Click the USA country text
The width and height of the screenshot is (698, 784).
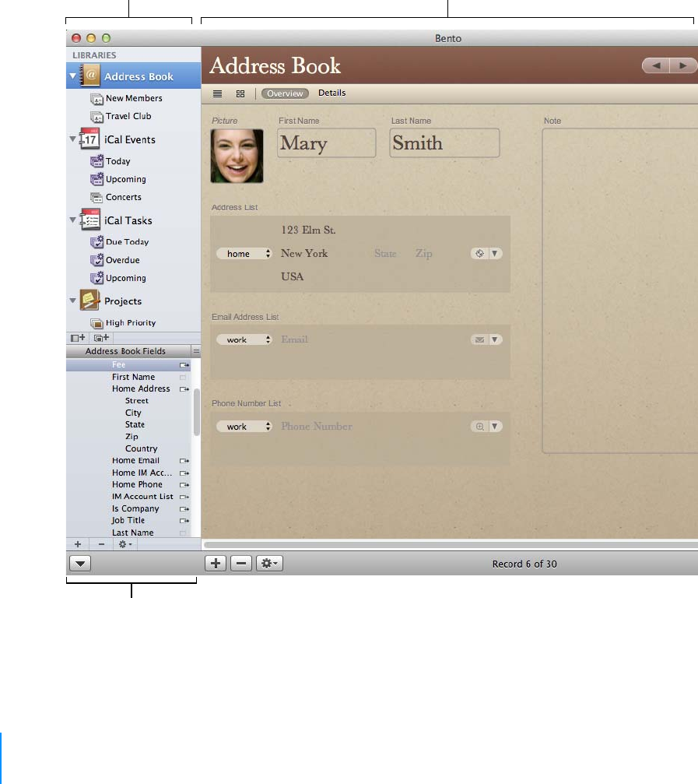pyautogui.click(x=293, y=276)
